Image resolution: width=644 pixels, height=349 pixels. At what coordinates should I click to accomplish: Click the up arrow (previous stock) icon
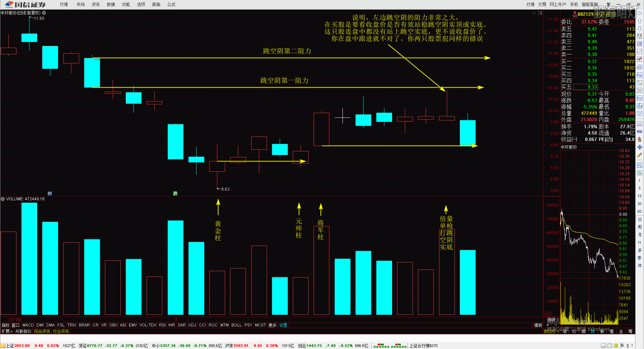click(640, 21)
